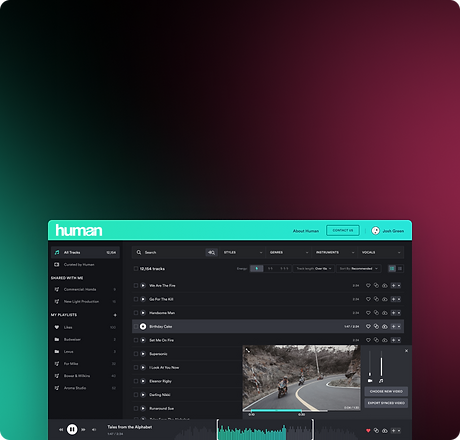460x440 pixels.
Task: Play the track We Are The Fire
Action: click(143, 285)
